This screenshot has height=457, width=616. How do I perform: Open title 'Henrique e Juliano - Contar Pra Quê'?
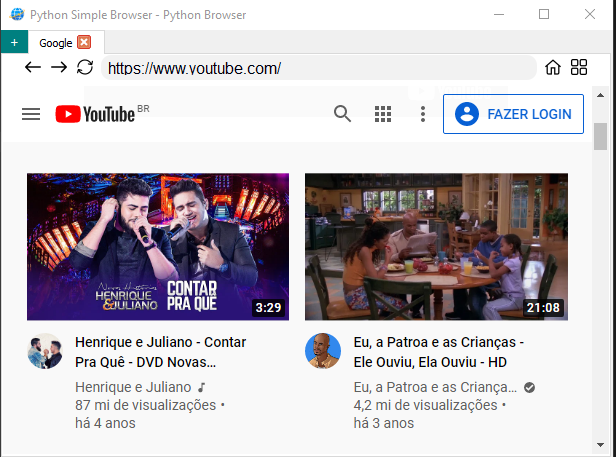coord(160,352)
